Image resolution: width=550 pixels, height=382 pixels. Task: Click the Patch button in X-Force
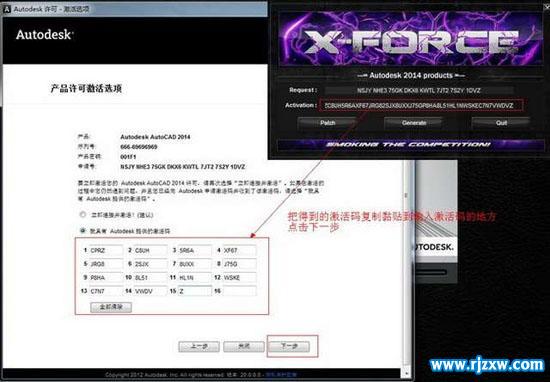click(x=327, y=123)
